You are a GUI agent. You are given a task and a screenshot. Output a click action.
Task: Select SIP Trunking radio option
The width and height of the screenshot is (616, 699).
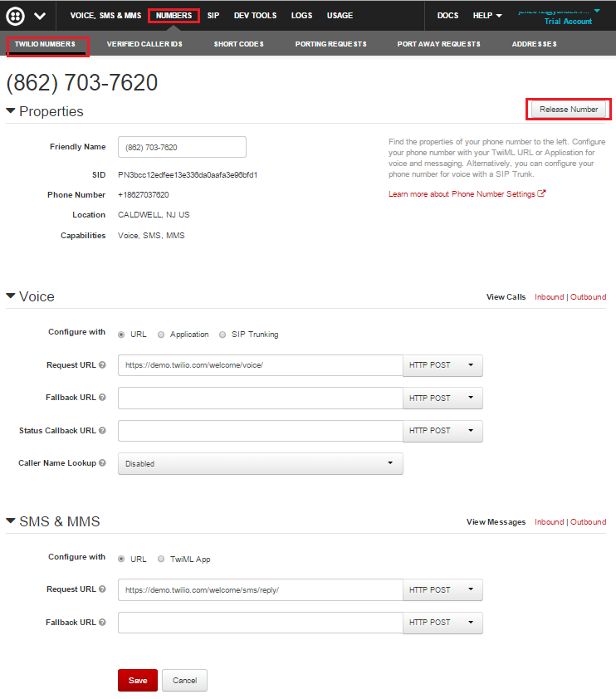(x=222, y=335)
